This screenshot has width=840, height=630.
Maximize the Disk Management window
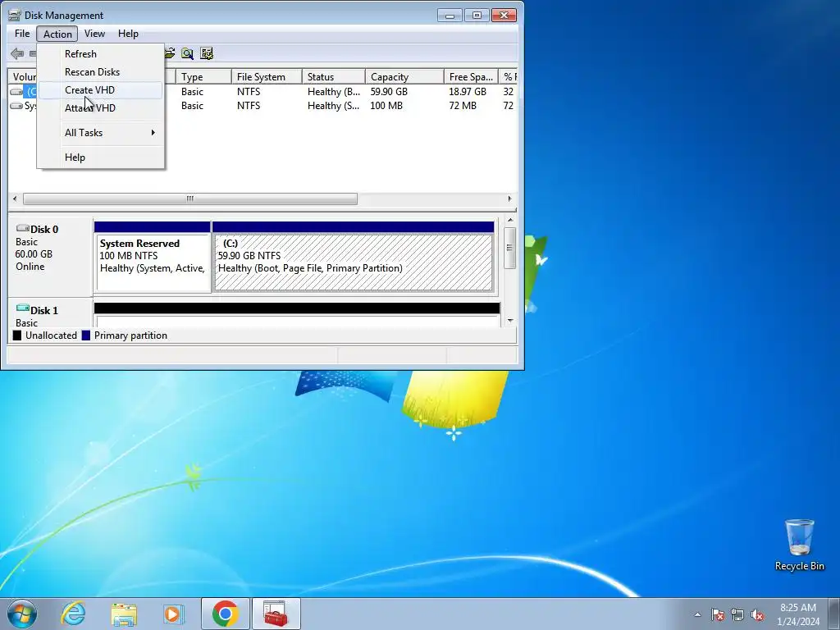tap(477, 15)
